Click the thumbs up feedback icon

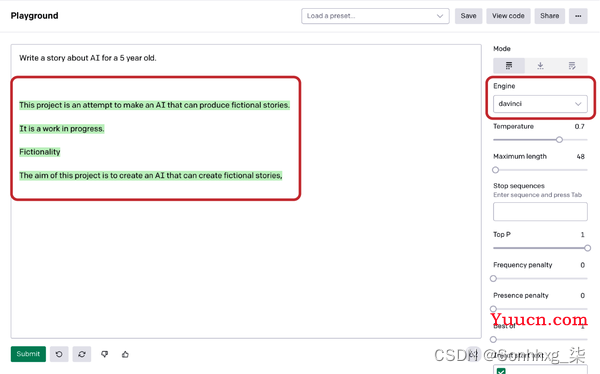pyautogui.click(x=125, y=354)
